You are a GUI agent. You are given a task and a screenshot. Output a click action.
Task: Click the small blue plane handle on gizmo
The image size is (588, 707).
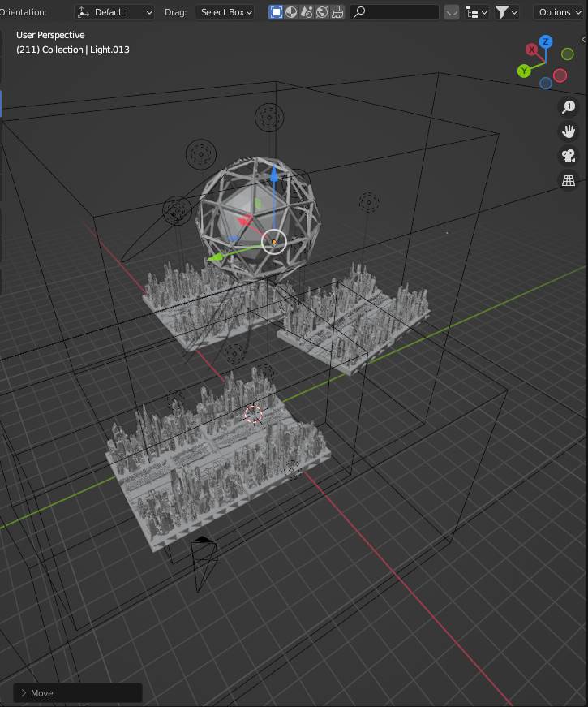233,239
